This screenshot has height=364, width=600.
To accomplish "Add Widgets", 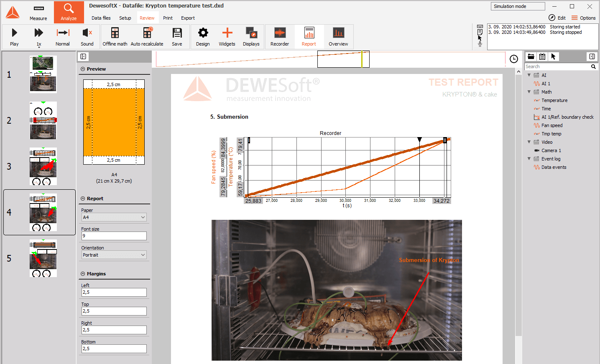I will pyautogui.click(x=227, y=37).
